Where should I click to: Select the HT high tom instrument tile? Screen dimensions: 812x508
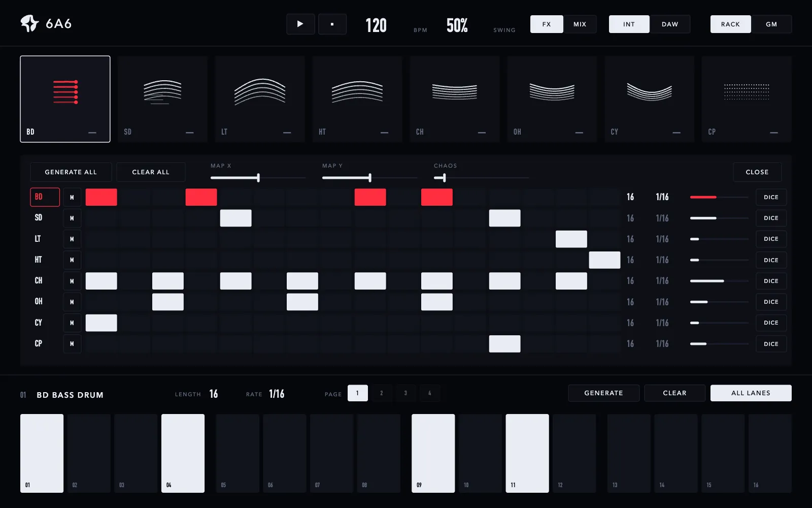[x=357, y=99]
